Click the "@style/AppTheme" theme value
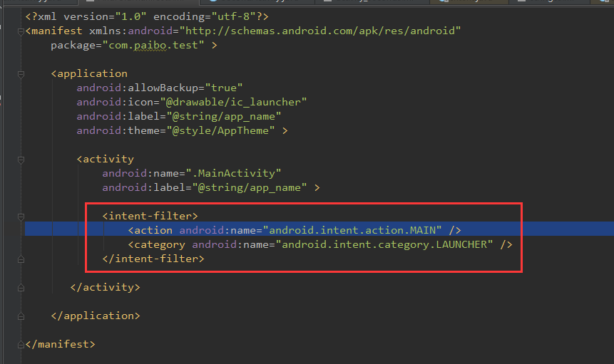Screen dimensions: 614x364 220,130
